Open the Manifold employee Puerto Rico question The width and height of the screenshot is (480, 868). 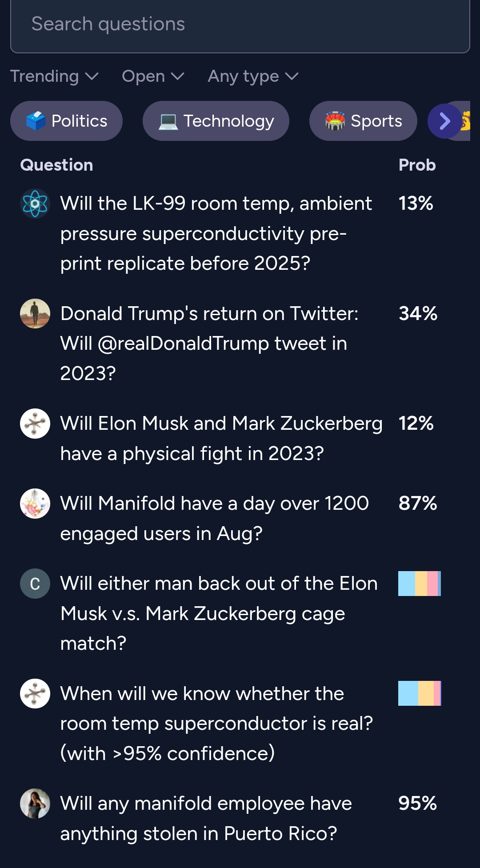pos(206,818)
